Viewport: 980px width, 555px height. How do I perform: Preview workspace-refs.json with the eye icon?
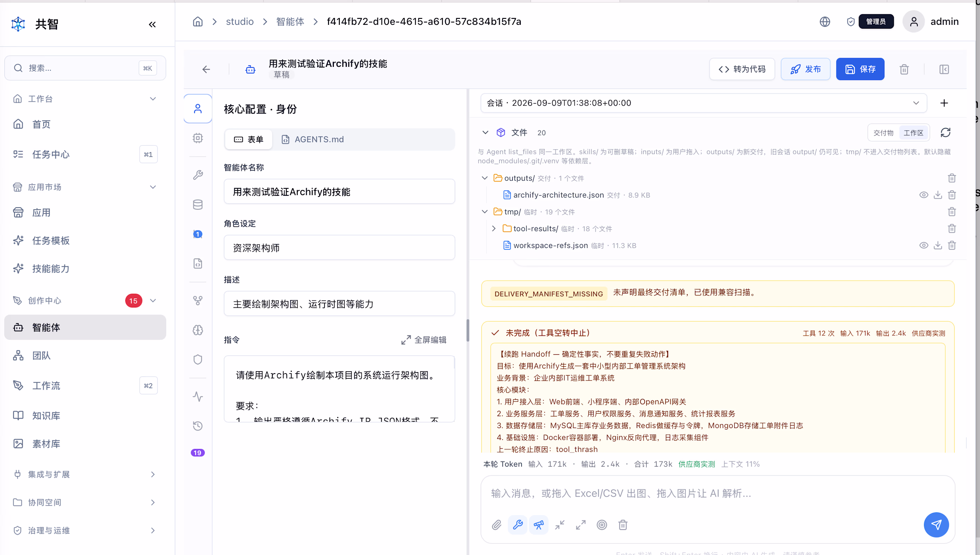pos(924,246)
